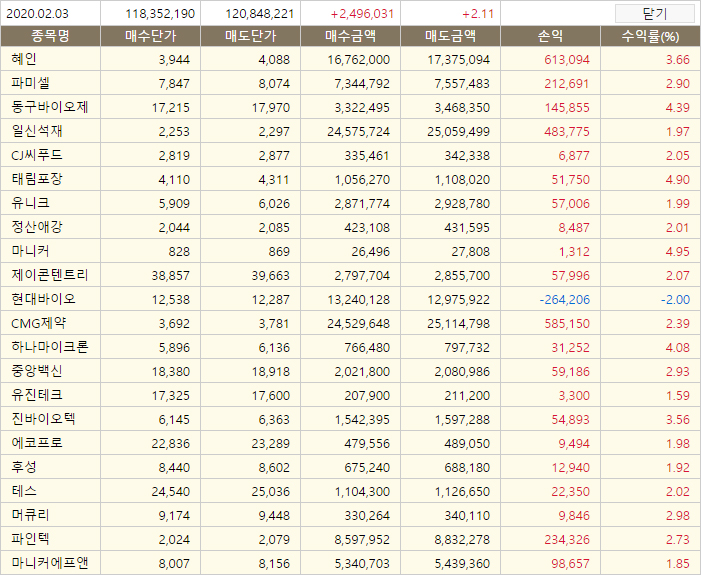Click 테스 buy price 24,540
701x575 pixels.
click(x=171, y=492)
